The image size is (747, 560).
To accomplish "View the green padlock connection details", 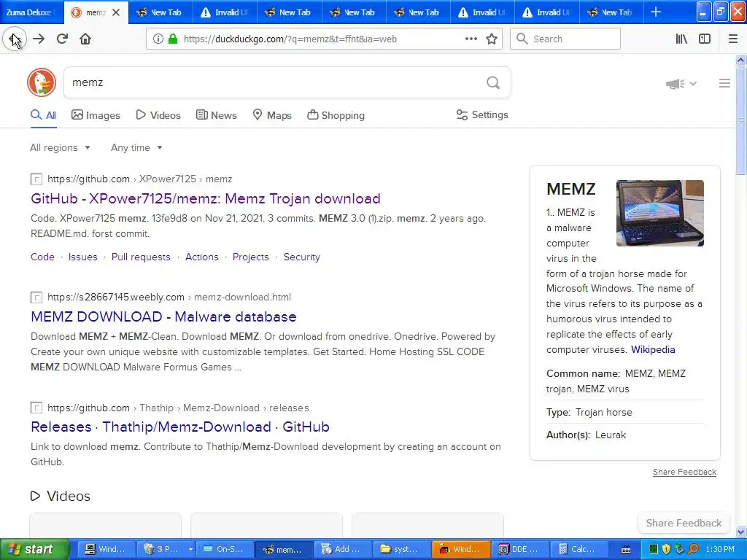I will (173, 39).
